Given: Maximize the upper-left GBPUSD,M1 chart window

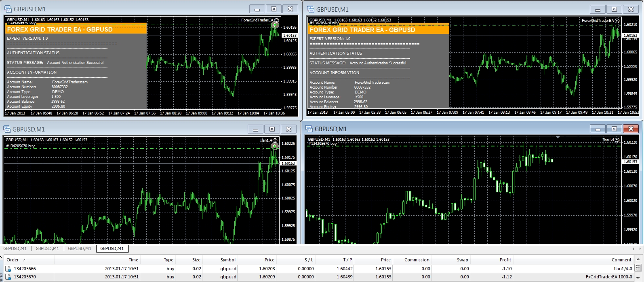Looking at the screenshot, I should pos(274,9).
